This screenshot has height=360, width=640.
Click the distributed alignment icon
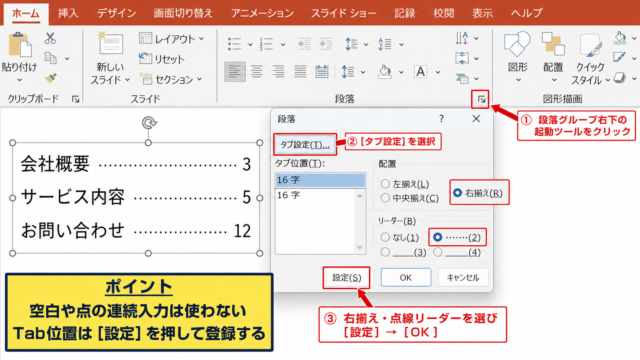point(322,72)
